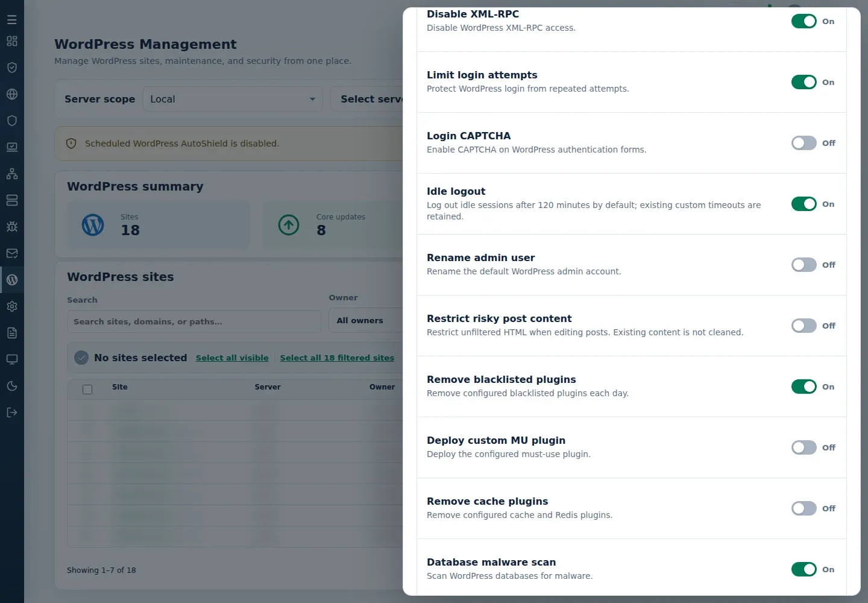Open the server racks sidebar icon
Viewport: 868px width, 603px height.
point(12,200)
